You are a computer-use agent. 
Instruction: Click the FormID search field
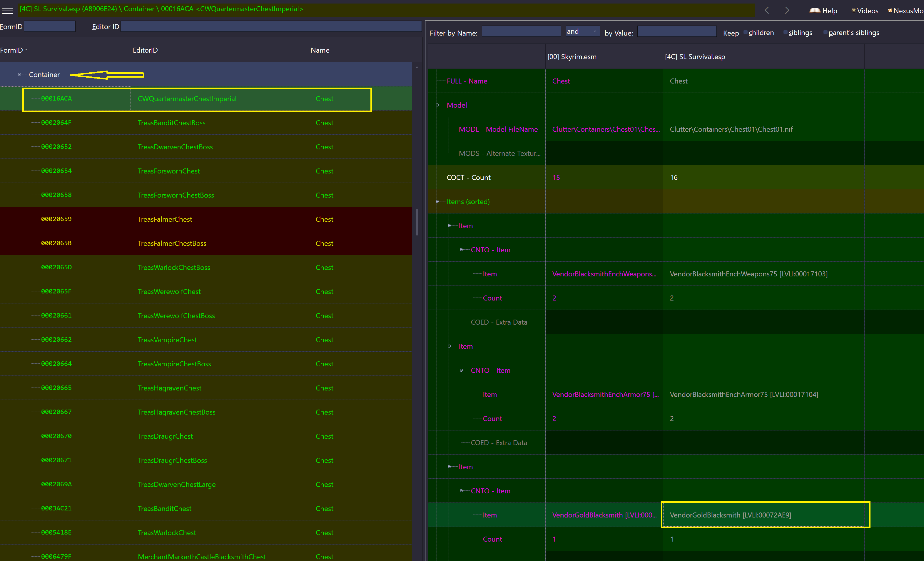coord(50,26)
